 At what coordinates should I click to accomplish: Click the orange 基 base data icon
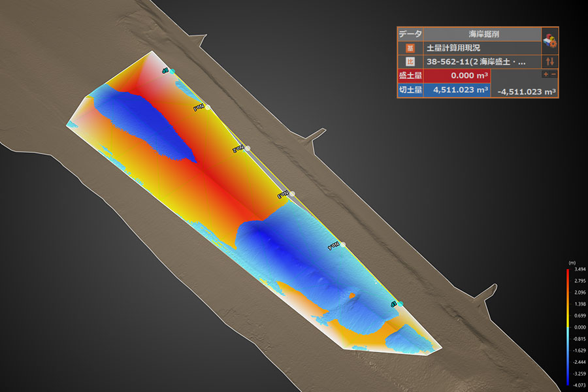tap(410, 48)
